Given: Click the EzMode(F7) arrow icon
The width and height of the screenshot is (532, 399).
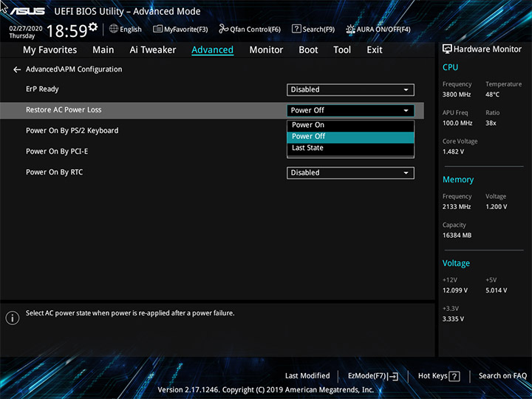Looking at the screenshot, I should [x=393, y=376].
